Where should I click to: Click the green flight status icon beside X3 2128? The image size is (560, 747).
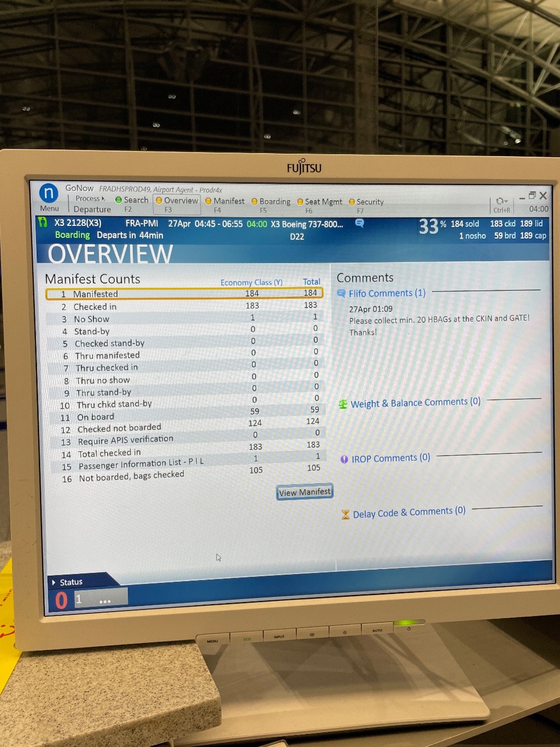click(x=43, y=222)
